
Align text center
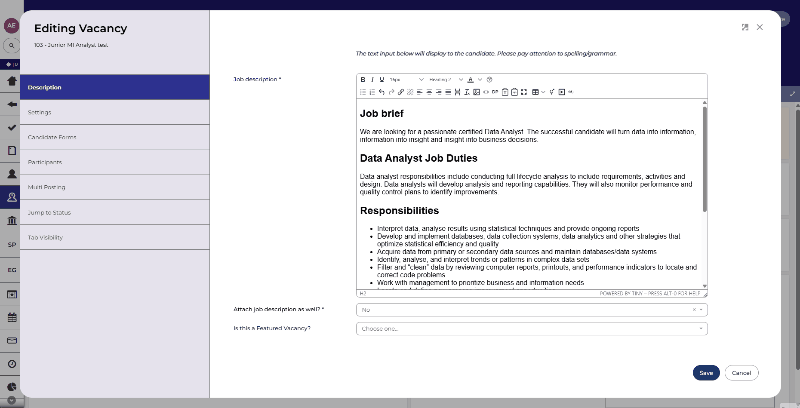[429, 92]
